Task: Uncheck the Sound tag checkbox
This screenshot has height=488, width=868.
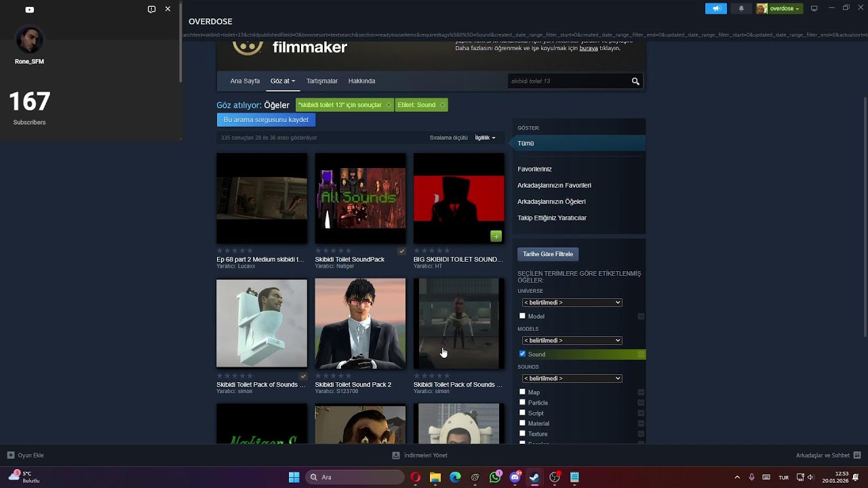Action: click(522, 354)
